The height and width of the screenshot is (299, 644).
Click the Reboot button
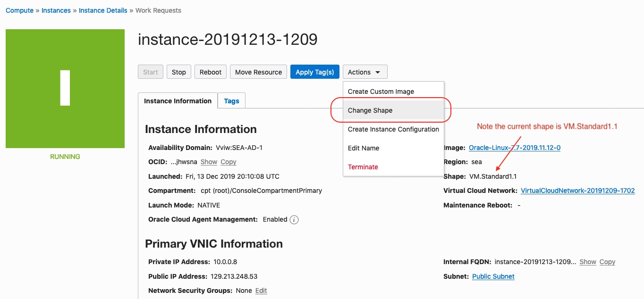(x=210, y=72)
